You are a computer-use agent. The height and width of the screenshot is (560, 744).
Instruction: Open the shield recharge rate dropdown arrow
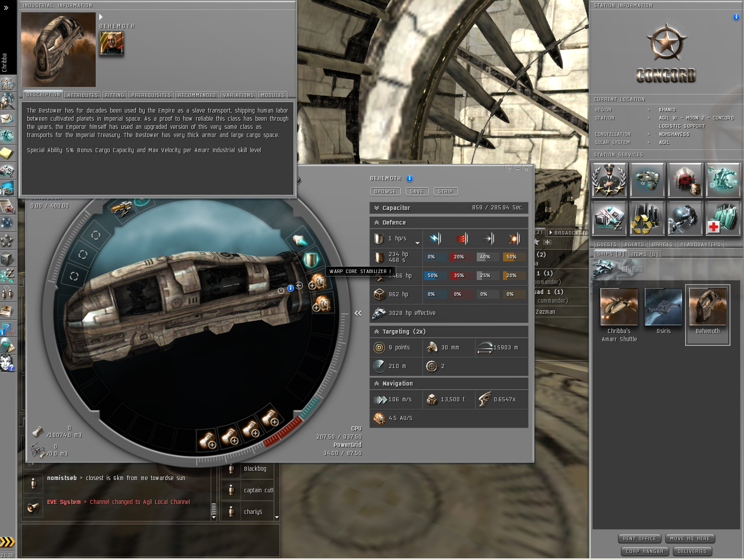417,242
